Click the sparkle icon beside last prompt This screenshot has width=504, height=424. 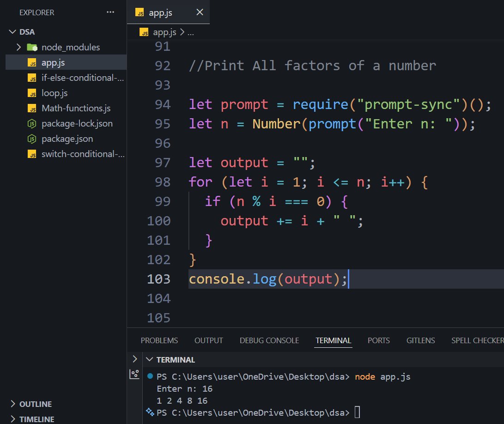[150, 412]
